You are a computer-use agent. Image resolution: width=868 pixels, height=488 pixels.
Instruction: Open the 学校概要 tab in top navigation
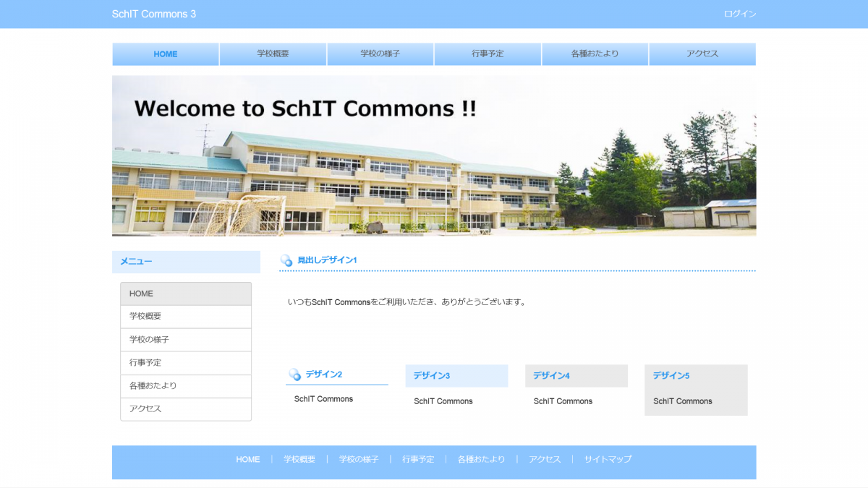pyautogui.click(x=273, y=54)
